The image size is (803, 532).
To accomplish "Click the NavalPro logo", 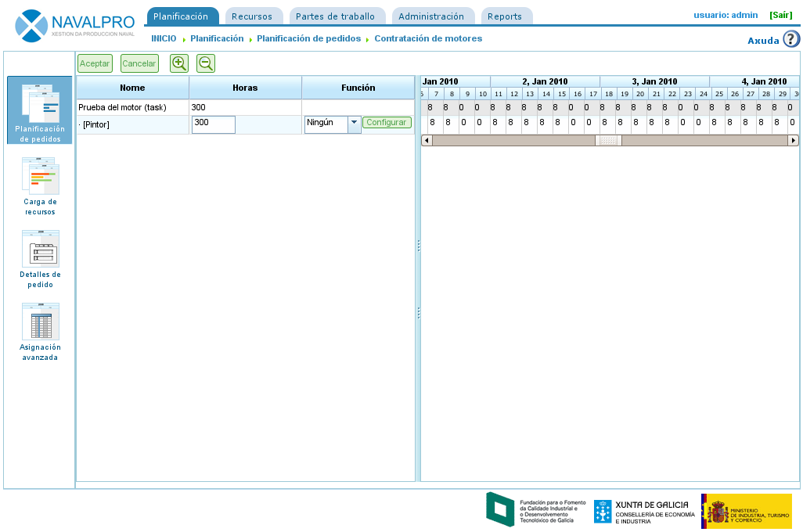I will click(x=75, y=26).
